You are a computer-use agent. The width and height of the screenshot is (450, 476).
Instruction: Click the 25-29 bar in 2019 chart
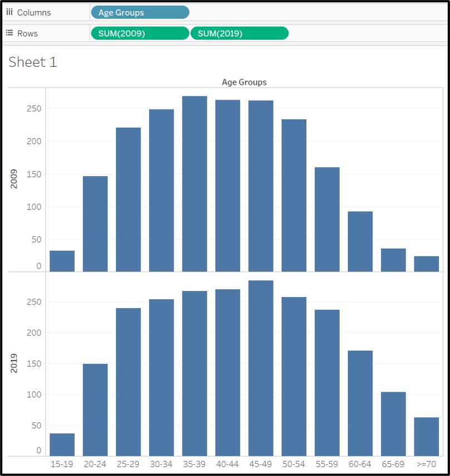(x=128, y=382)
